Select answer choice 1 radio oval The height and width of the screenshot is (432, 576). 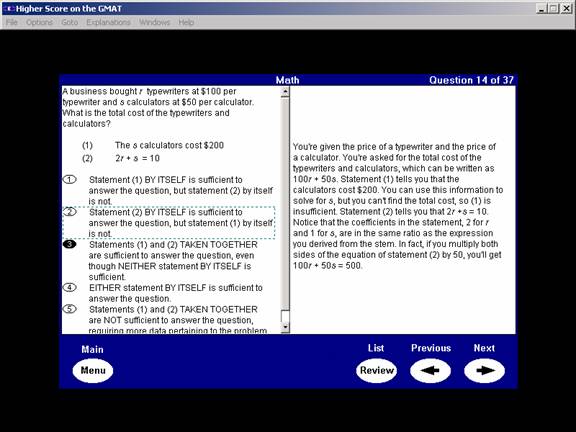69,180
